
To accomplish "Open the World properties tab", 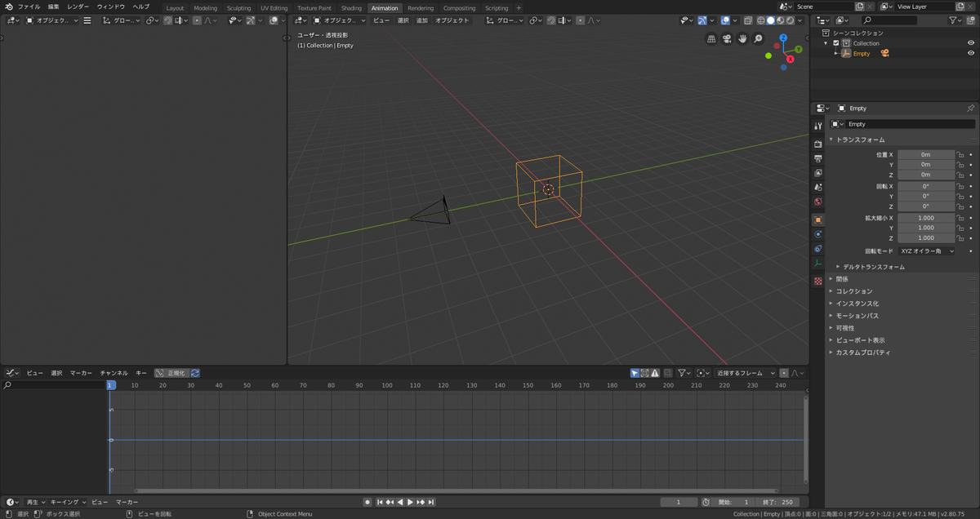I will [817, 202].
